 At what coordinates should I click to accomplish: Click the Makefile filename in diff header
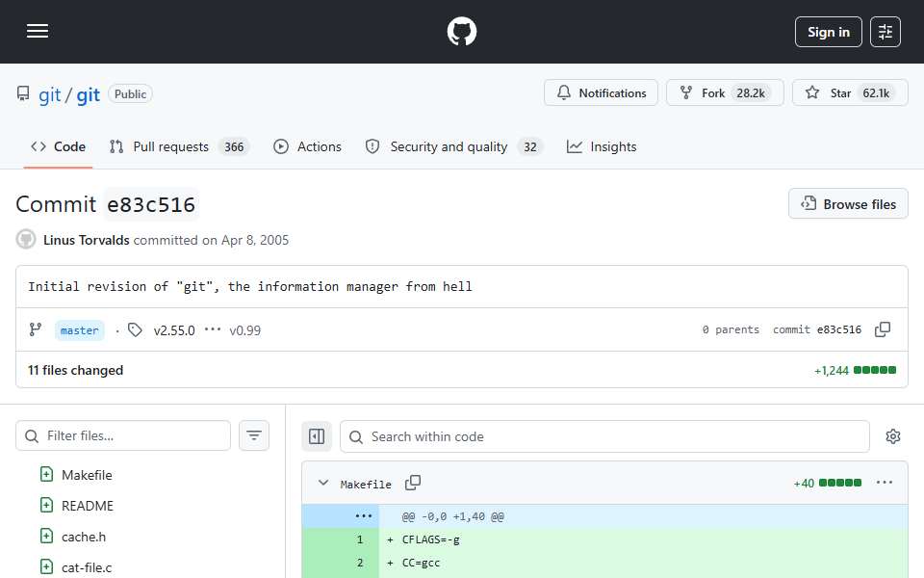[366, 485]
